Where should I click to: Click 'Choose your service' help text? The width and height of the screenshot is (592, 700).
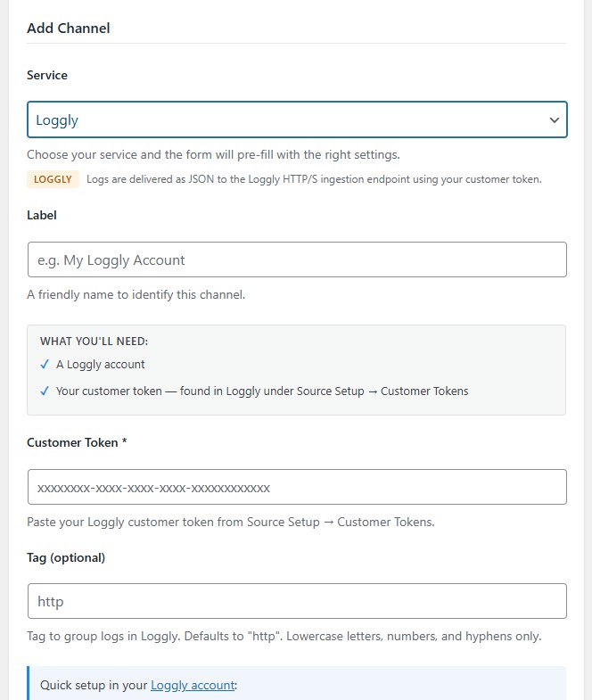pos(213,155)
